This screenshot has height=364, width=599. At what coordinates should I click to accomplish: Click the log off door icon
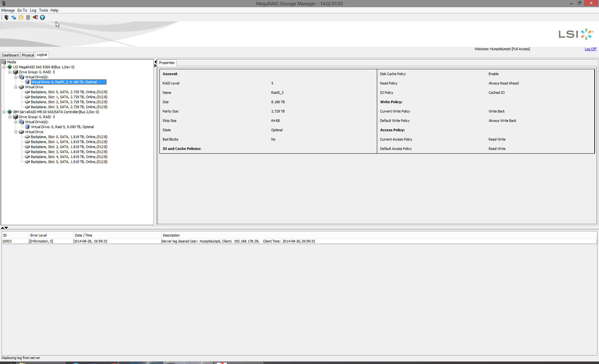[x=35, y=17]
